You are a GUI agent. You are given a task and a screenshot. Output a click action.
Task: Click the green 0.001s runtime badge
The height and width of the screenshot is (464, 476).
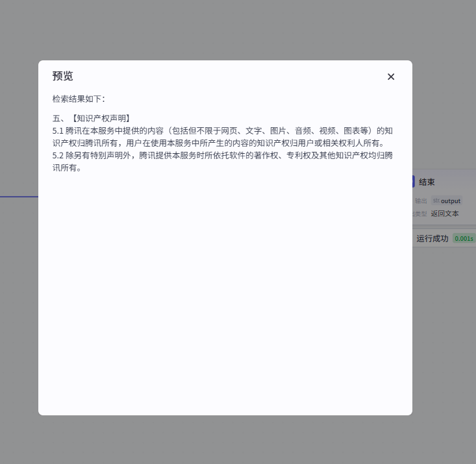click(464, 238)
